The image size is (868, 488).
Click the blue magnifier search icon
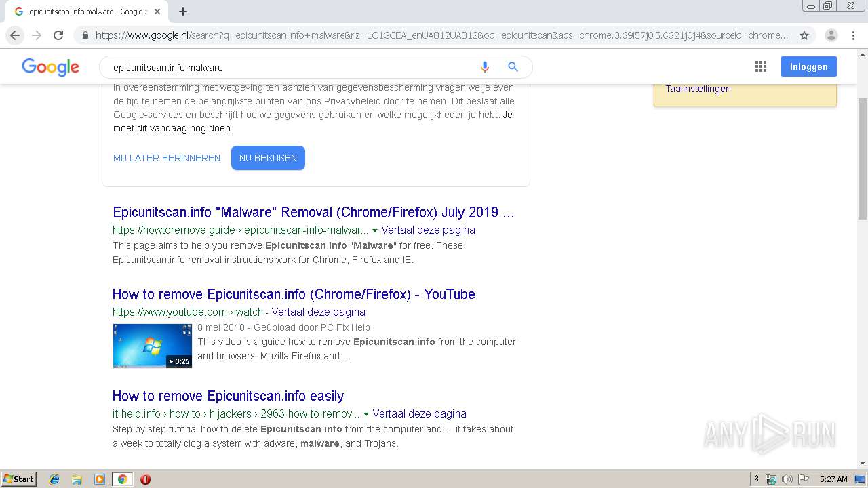(513, 67)
